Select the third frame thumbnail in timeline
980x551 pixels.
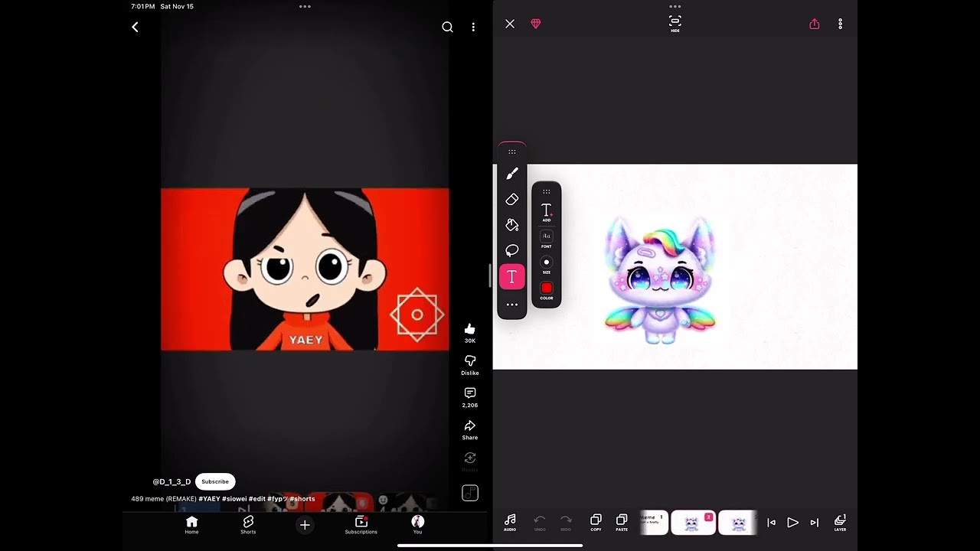click(738, 523)
